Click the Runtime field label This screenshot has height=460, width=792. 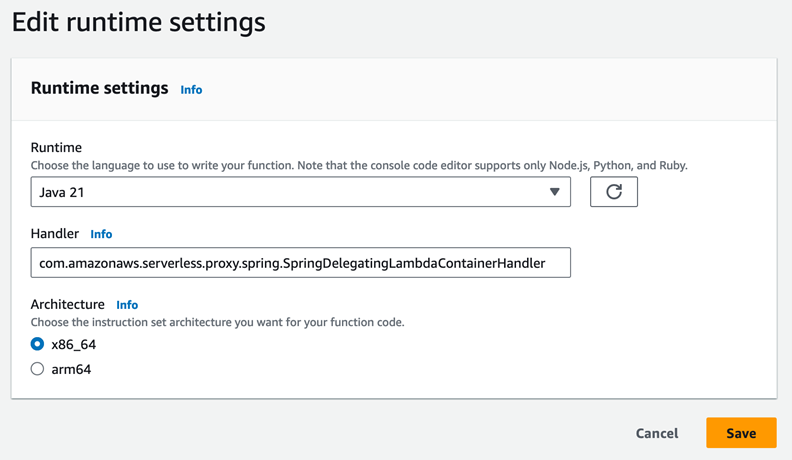pos(56,147)
